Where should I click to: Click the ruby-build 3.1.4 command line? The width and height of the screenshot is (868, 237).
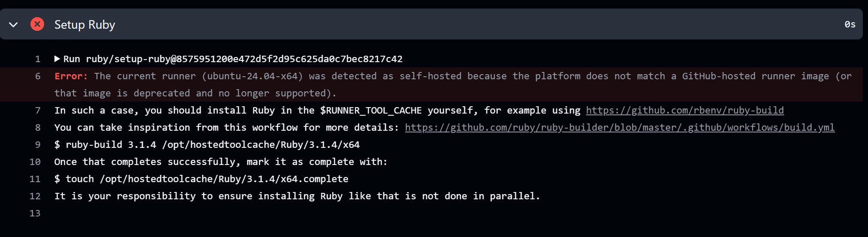(x=207, y=145)
